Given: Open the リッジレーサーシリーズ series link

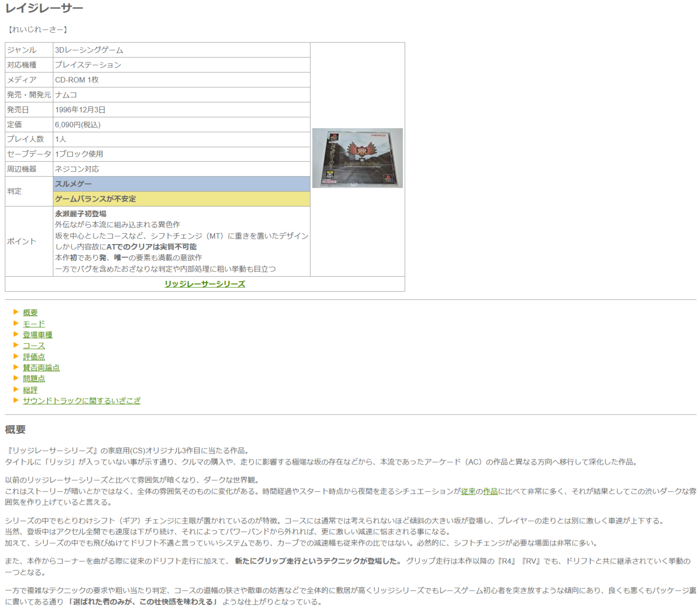Looking at the screenshot, I should click(x=205, y=284).
